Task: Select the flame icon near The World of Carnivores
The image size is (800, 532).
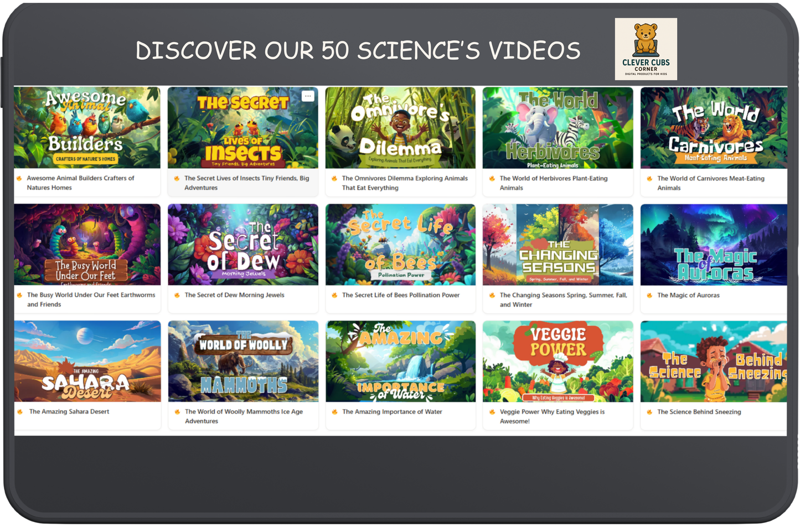Action: pyautogui.click(x=649, y=179)
